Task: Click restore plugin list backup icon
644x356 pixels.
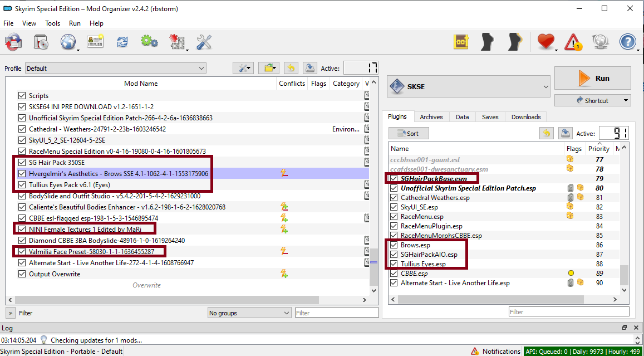Action: pyautogui.click(x=547, y=133)
